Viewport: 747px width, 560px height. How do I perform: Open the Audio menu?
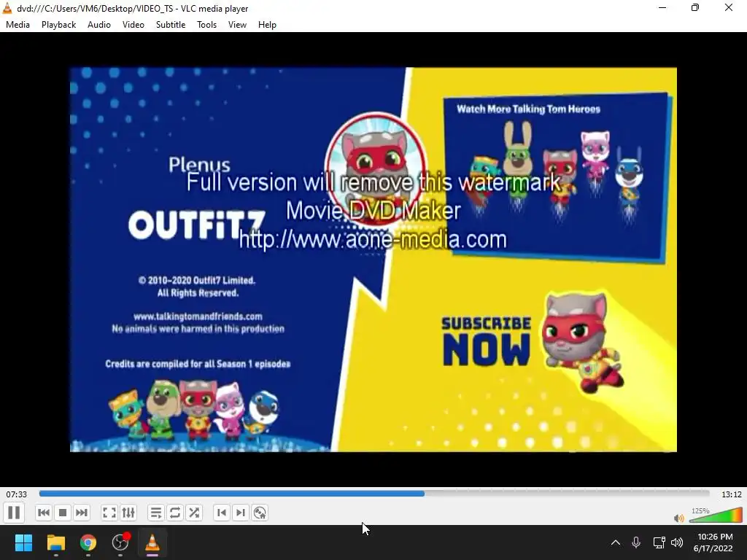pos(99,25)
